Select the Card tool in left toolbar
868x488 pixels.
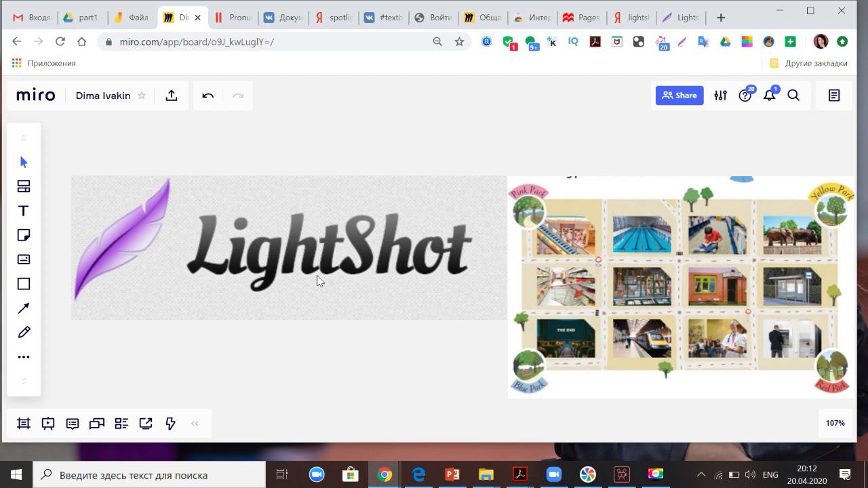[x=24, y=260]
